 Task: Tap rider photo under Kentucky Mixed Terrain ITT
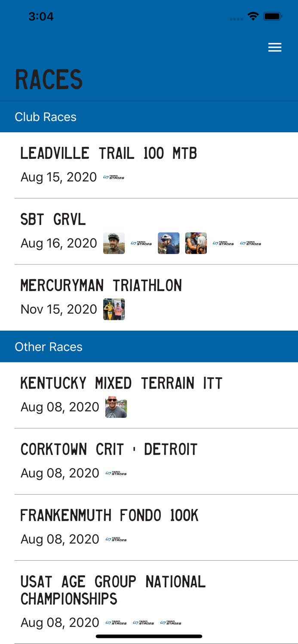pos(116,407)
